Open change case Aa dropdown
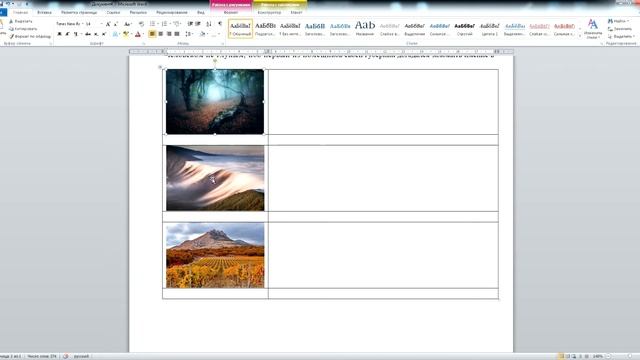The image size is (640, 360). [127, 24]
